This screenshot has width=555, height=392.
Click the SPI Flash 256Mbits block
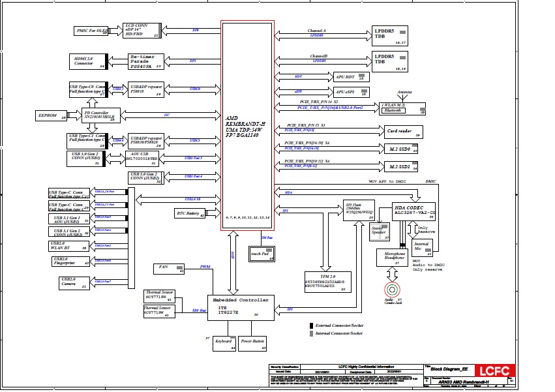[359, 210]
